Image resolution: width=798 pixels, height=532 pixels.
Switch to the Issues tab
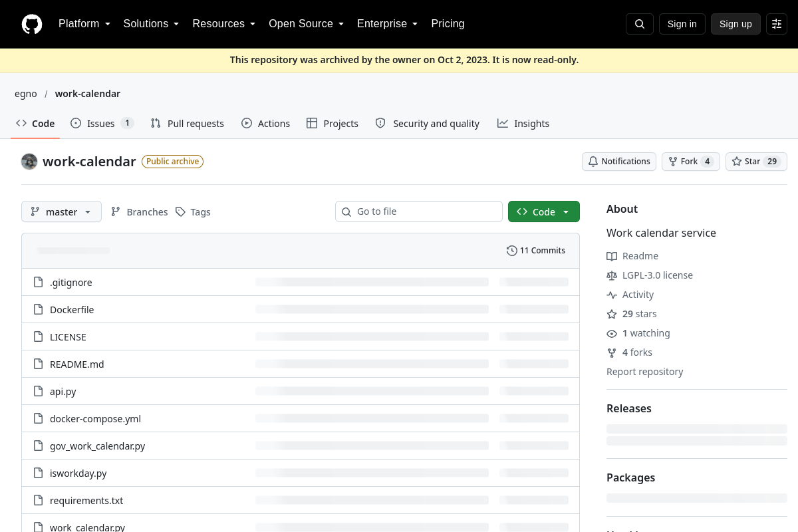click(x=102, y=124)
